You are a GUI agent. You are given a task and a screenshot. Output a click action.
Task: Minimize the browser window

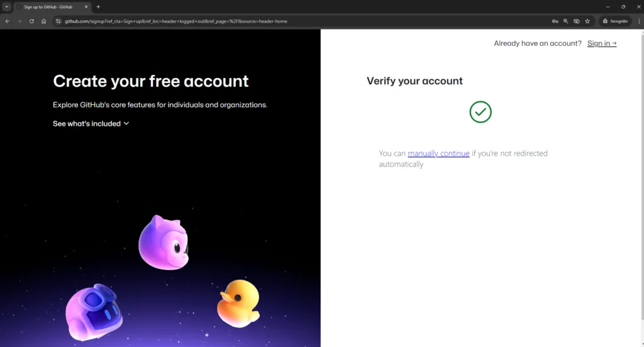click(x=608, y=6)
